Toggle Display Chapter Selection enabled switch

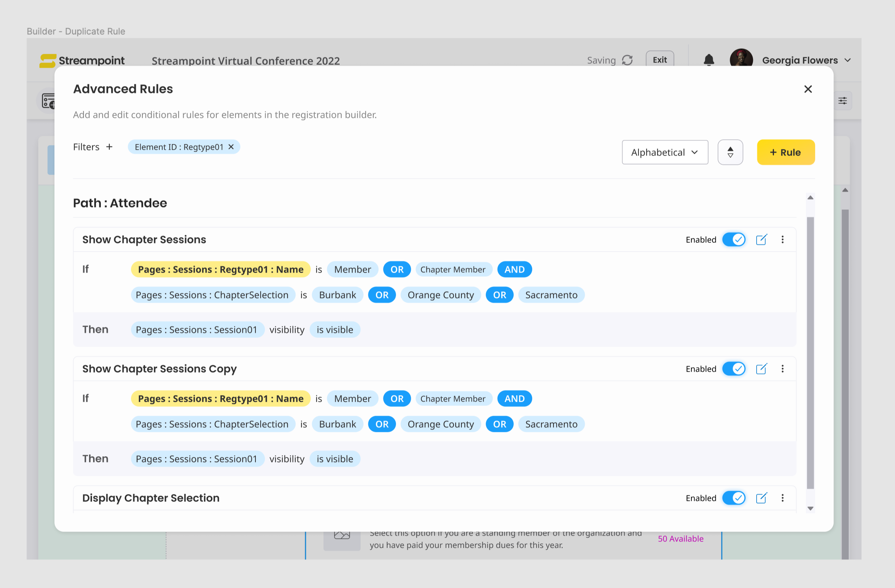point(734,498)
